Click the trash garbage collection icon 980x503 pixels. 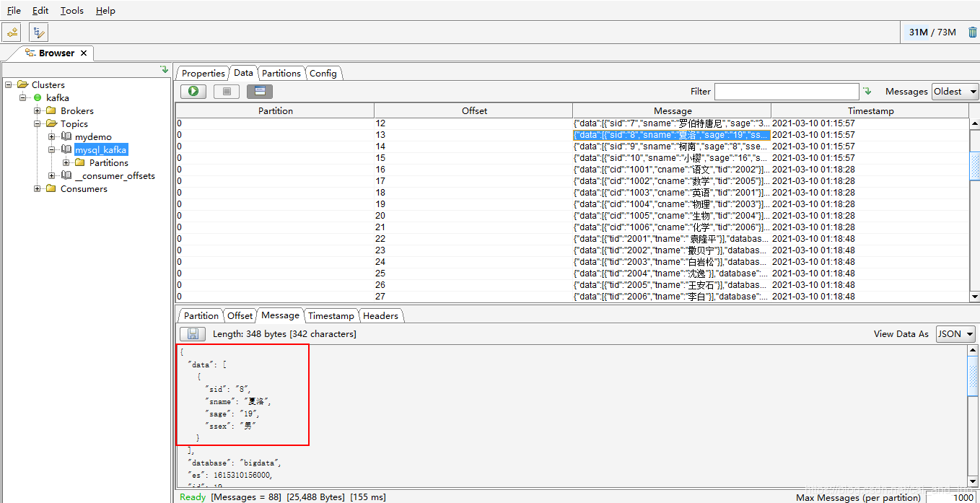(972, 32)
